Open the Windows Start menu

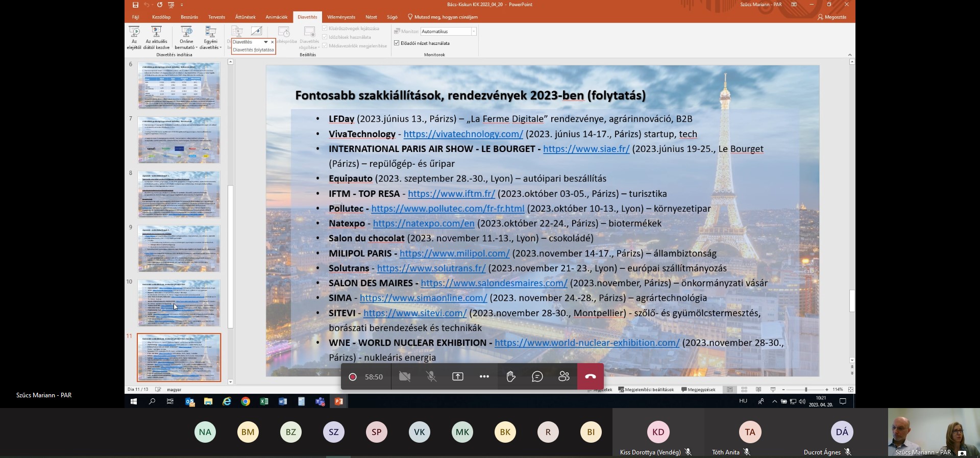(134, 402)
